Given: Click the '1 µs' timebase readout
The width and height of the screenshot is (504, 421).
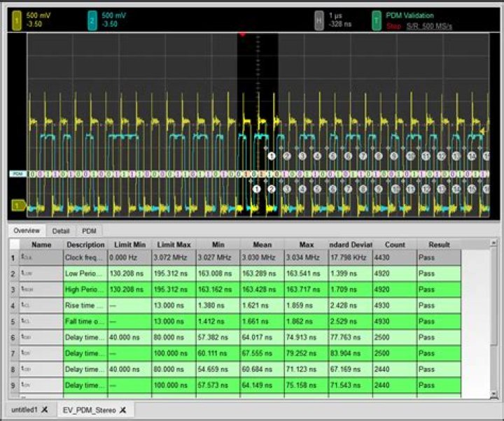Looking at the screenshot, I should [x=335, y=15].
